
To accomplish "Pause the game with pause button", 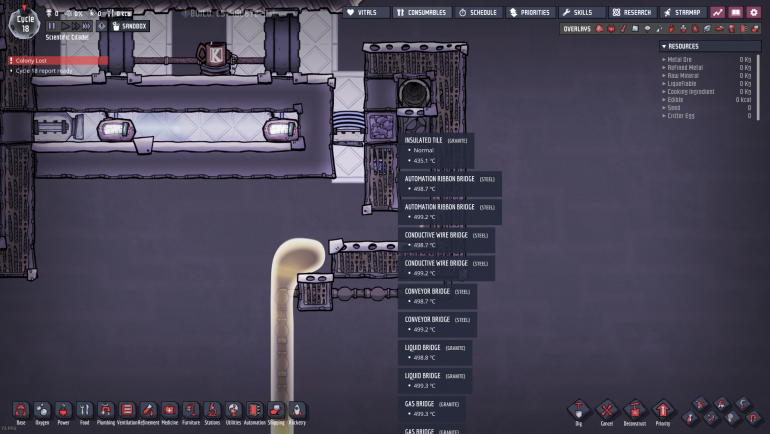I will click(x=52, y=26).
